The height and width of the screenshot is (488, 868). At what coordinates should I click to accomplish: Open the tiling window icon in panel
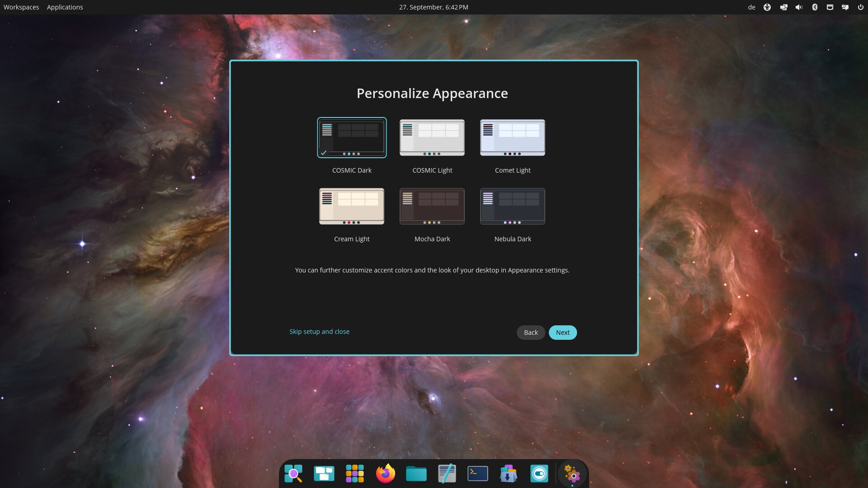tap(783, 7)
